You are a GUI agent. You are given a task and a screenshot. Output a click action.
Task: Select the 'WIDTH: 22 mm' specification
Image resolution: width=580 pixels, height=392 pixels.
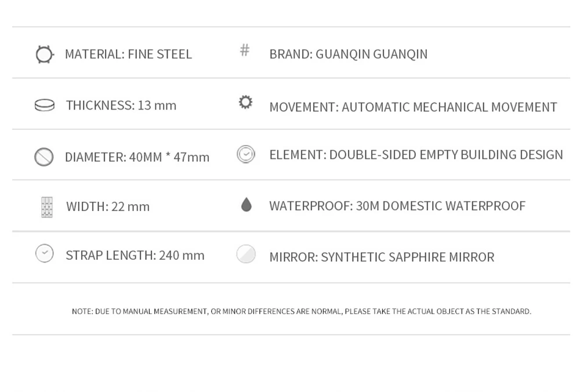108,206
